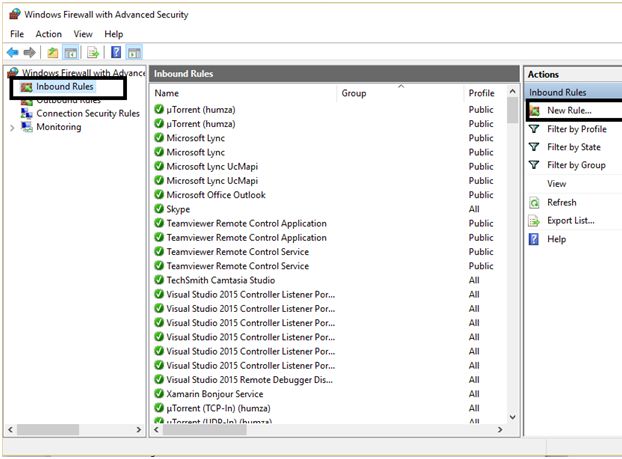Click the Help action question icon
622x459 pixels.
point(534,239)
